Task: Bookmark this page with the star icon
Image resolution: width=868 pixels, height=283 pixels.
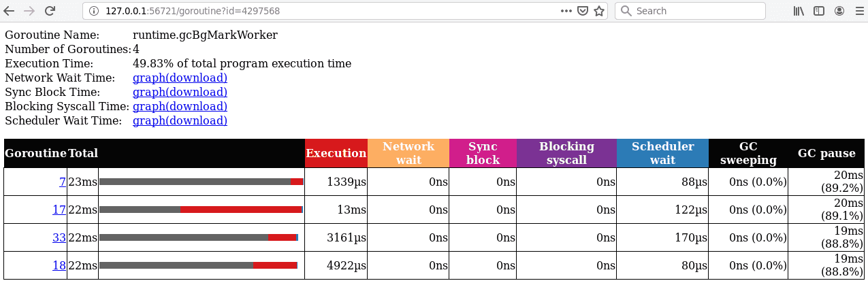Action: [599, 11]
